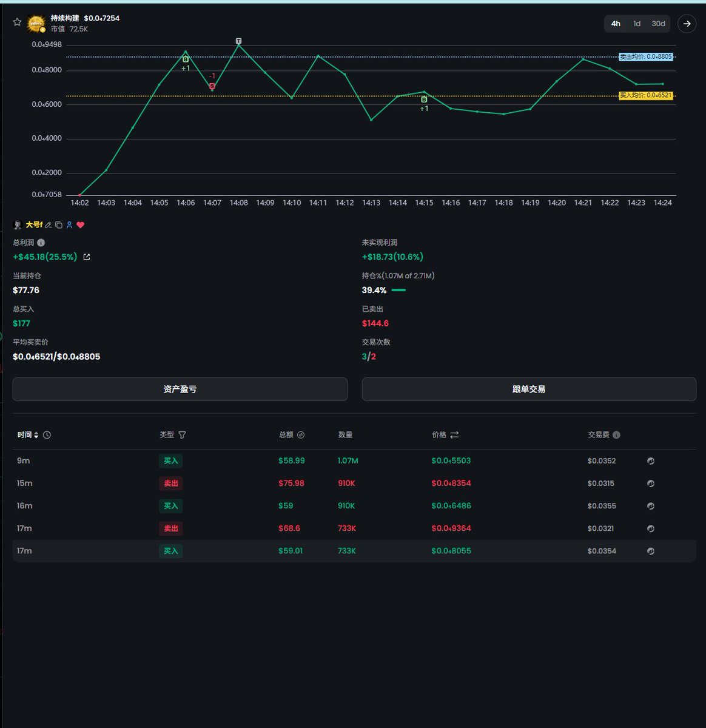Image resolution: width=706 pixels, height=728 pixels.
Task: Open the explorer icon for the $68.6 sell row
Action: tap(651, 528)
